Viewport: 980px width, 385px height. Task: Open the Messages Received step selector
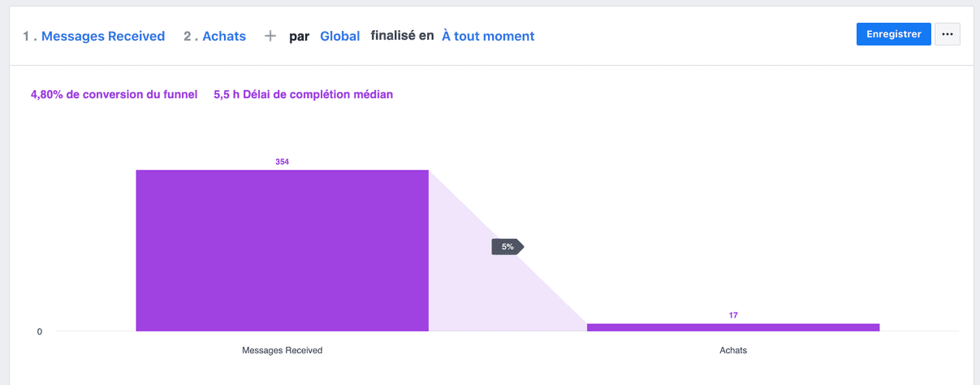click(x=103, y=36)
